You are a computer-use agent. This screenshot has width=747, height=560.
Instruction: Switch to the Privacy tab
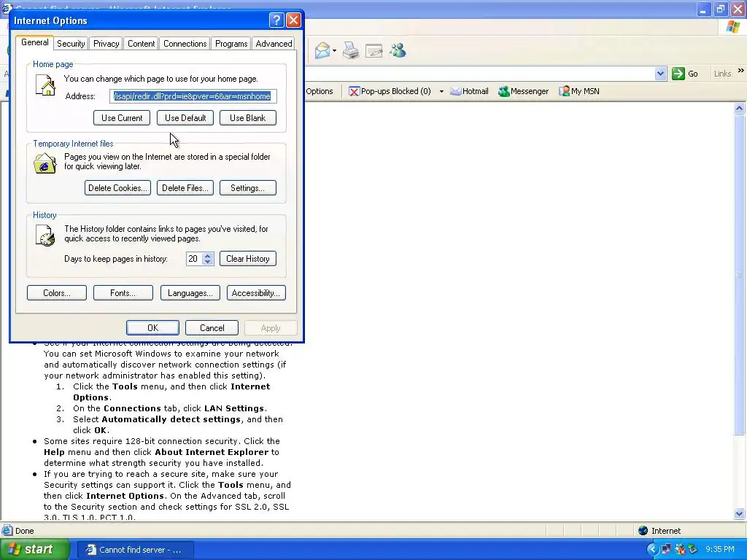(x=107, y=43)
